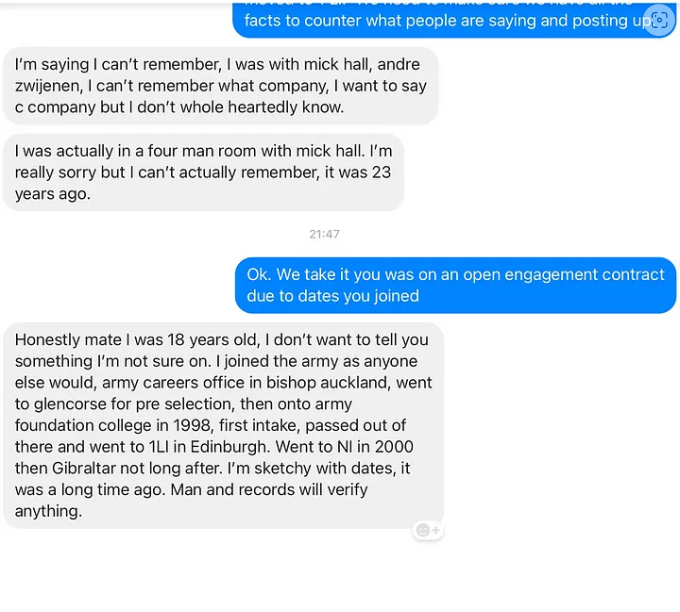This screenshot has width=680, height=612.
Task: Select the blue 'open engagement contract' message
Action: click(455, 285)
